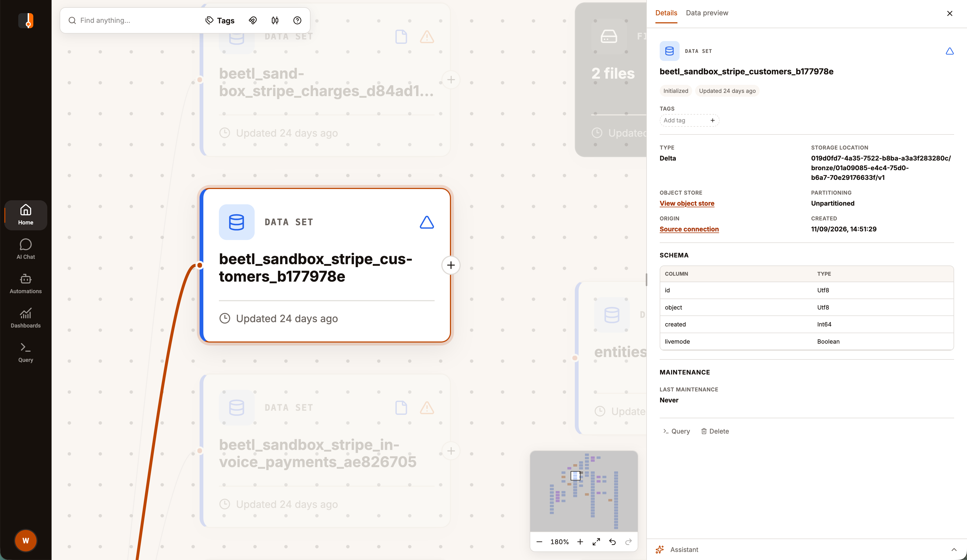Click the Delta triangle icon in details header
This screenshot has width=967, height=560.
(x=950, y=51)
